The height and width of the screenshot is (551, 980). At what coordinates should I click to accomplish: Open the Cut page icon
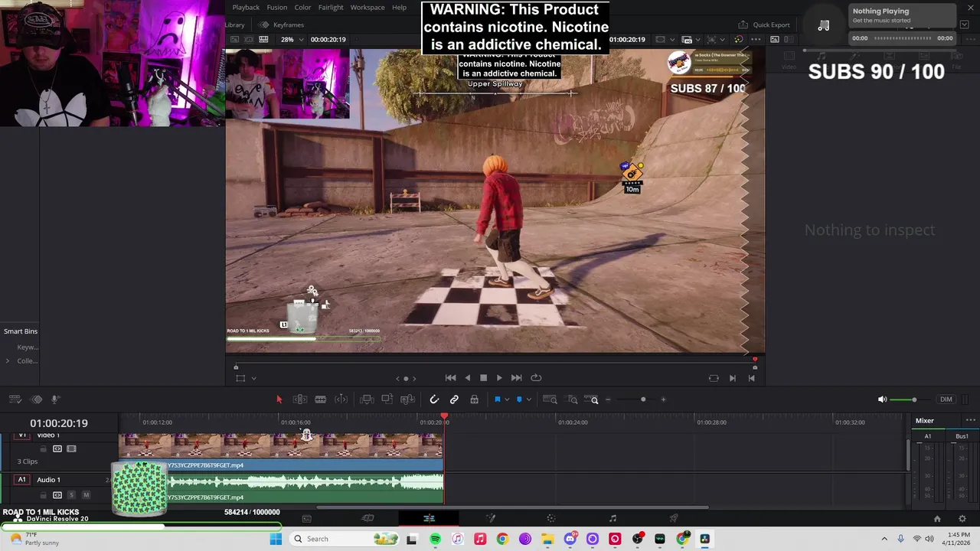pos(367,518)
